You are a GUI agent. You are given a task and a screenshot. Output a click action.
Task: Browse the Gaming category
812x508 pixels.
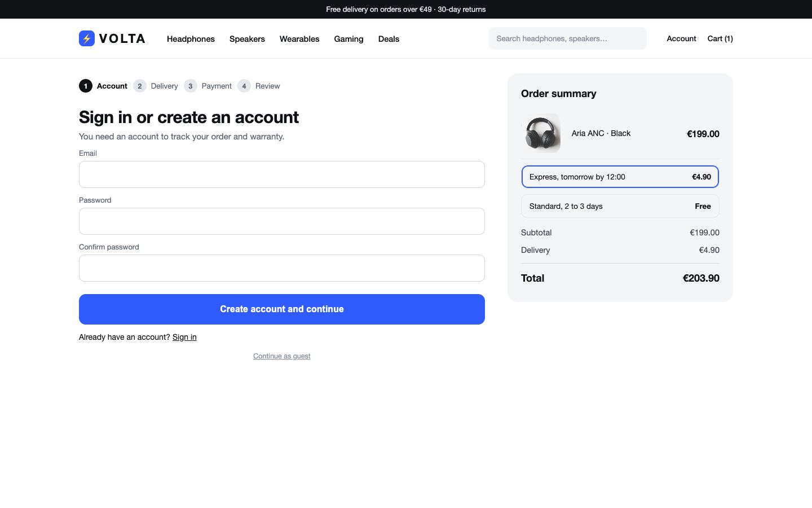348,39
